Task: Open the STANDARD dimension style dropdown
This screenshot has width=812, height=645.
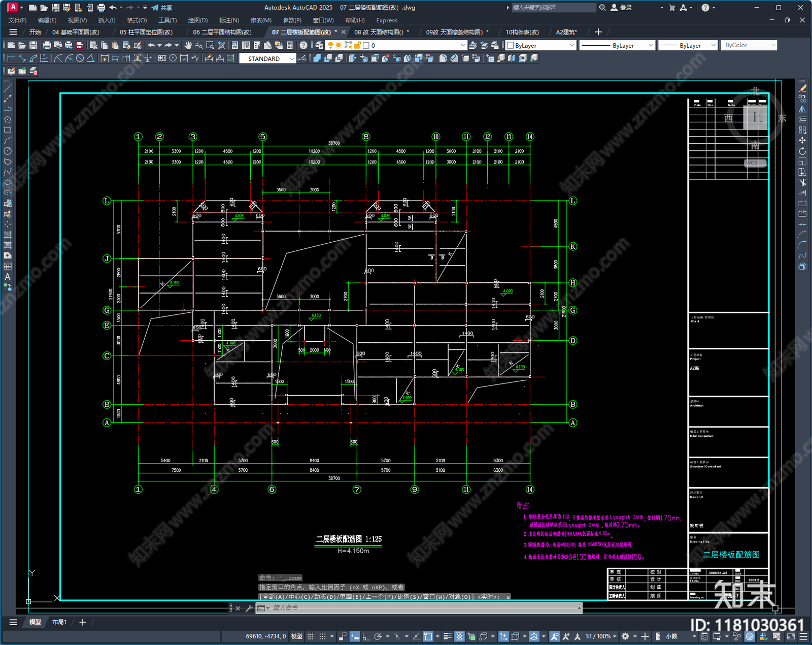Action: tap(267, 58)
